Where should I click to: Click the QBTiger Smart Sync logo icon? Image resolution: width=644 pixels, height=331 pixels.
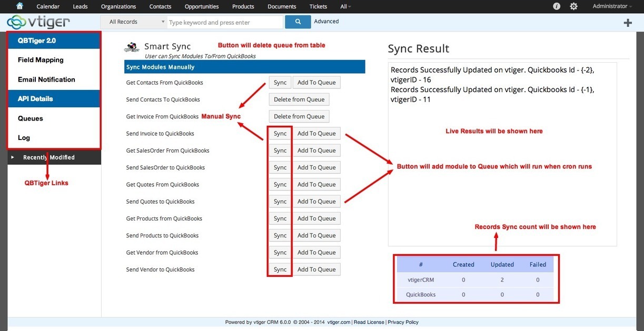pyautogui.click(x=131, y=47)
